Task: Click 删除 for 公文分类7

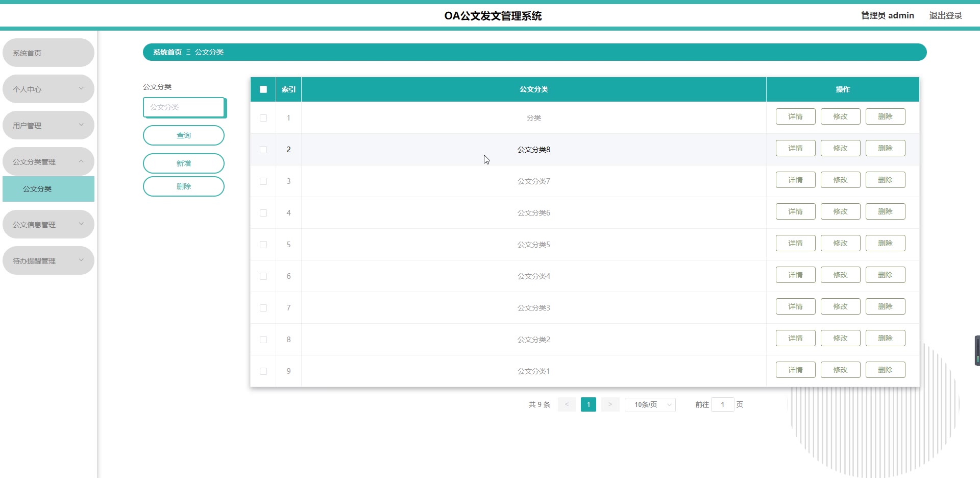Action: pyautogui.click(x=886, y=180)
